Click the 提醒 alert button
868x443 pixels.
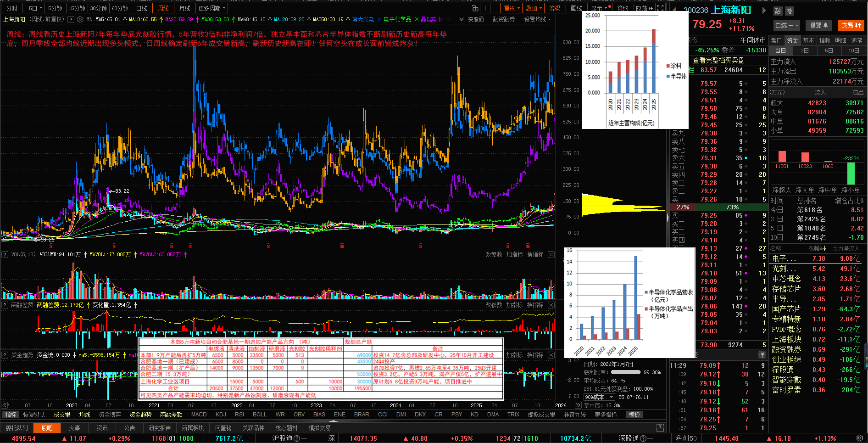(x=818, y=25)
